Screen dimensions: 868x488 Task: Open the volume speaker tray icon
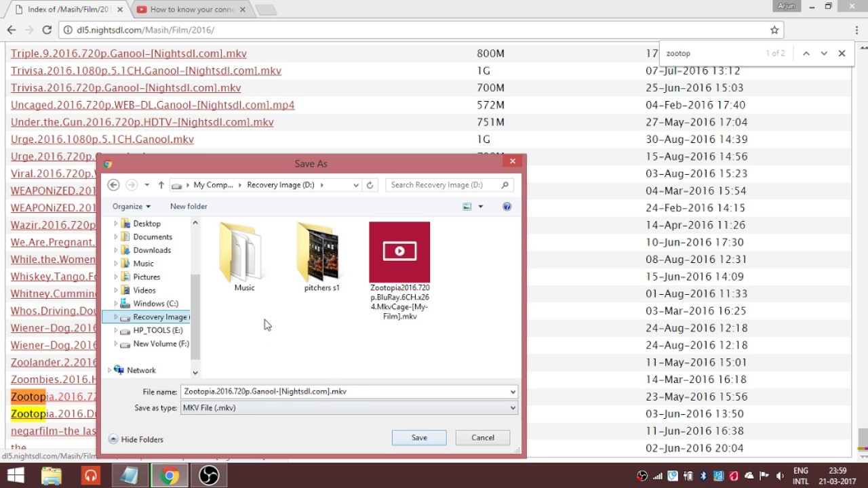pyautogui.click(x=780, y=476)
